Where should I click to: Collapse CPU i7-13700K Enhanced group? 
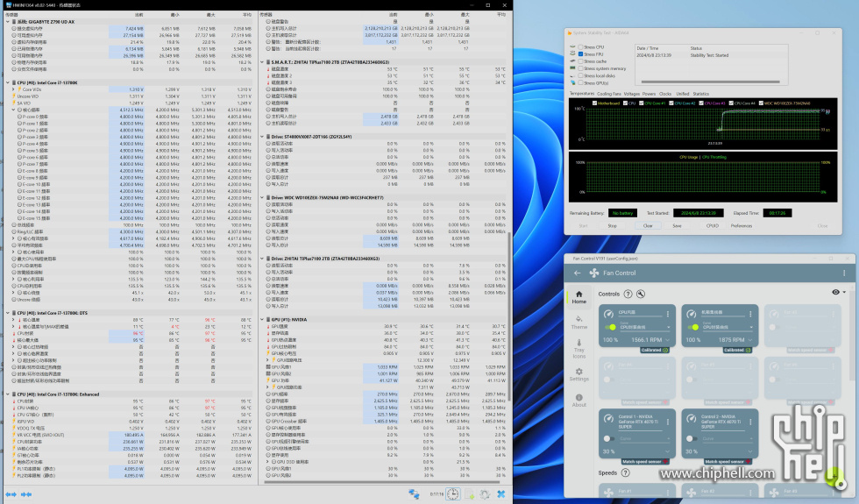pyautogui.click(x=8, y=394)
